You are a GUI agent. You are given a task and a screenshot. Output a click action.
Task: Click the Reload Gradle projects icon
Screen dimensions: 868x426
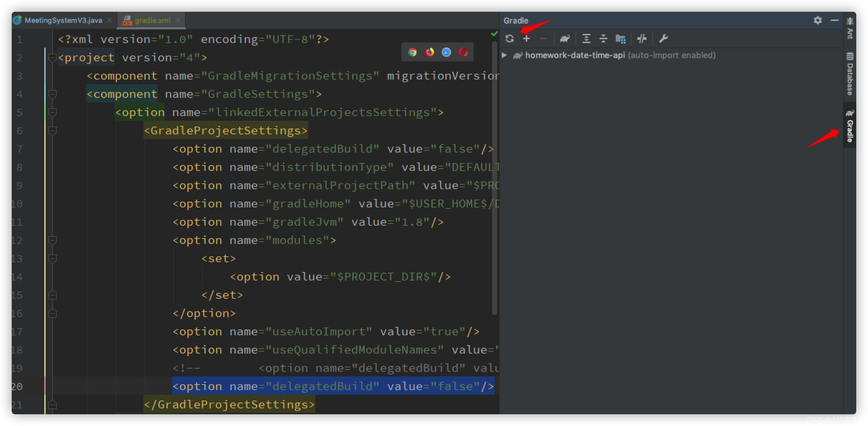[x=510, y=39]
